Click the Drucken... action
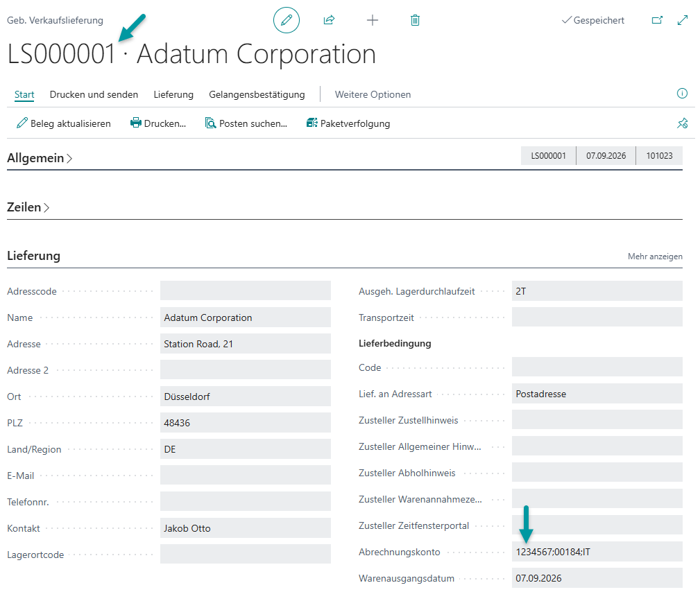700x601 pixels. point(158,123)
